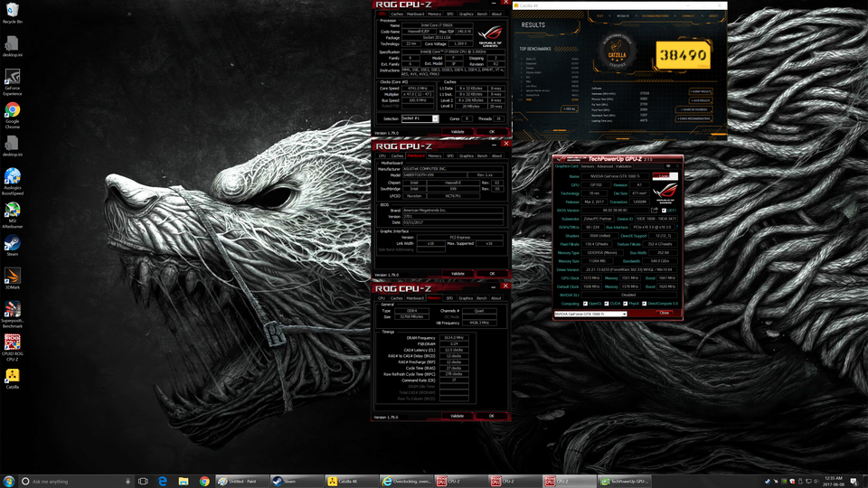
Task: Toggle the OpenCL checkbox in GPU-Z
Action: [585, 304]
